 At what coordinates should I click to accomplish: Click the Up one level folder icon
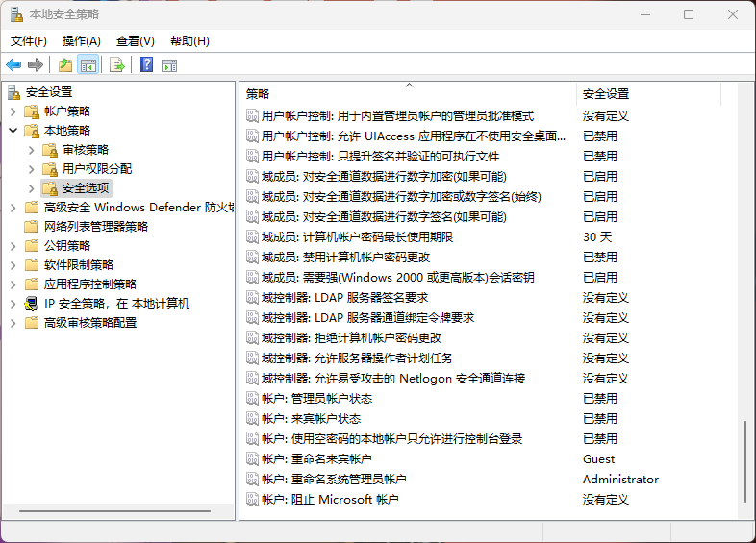point(65,64)
